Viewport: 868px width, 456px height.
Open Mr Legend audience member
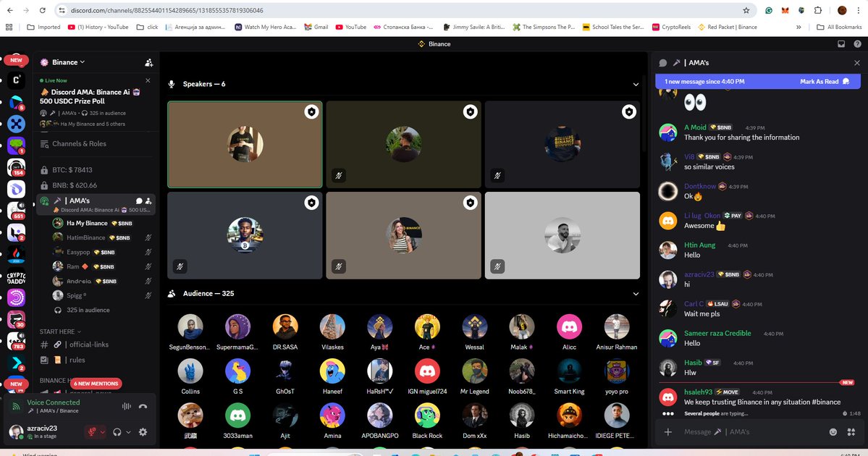(474, 376)
